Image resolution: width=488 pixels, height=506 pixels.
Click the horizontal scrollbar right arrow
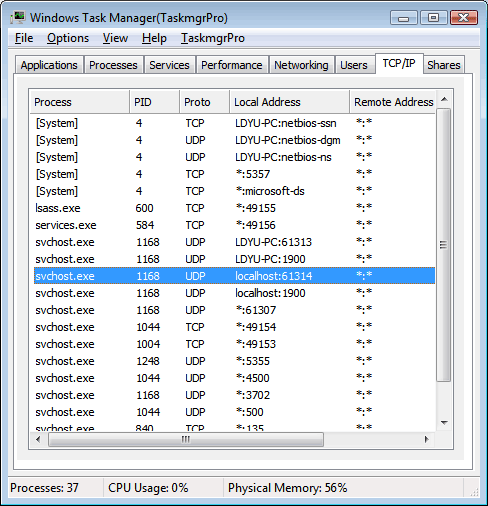click(x=427, y=439)
